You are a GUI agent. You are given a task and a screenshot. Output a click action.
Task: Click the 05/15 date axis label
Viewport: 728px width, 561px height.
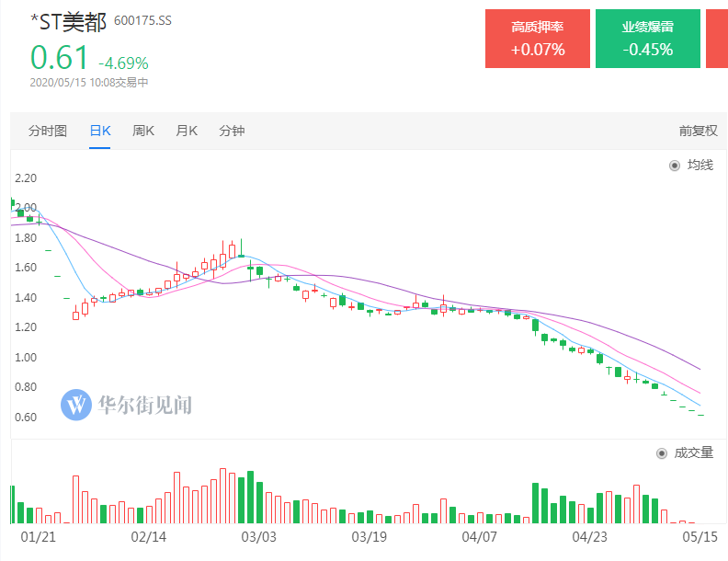(x=700, y=537)
